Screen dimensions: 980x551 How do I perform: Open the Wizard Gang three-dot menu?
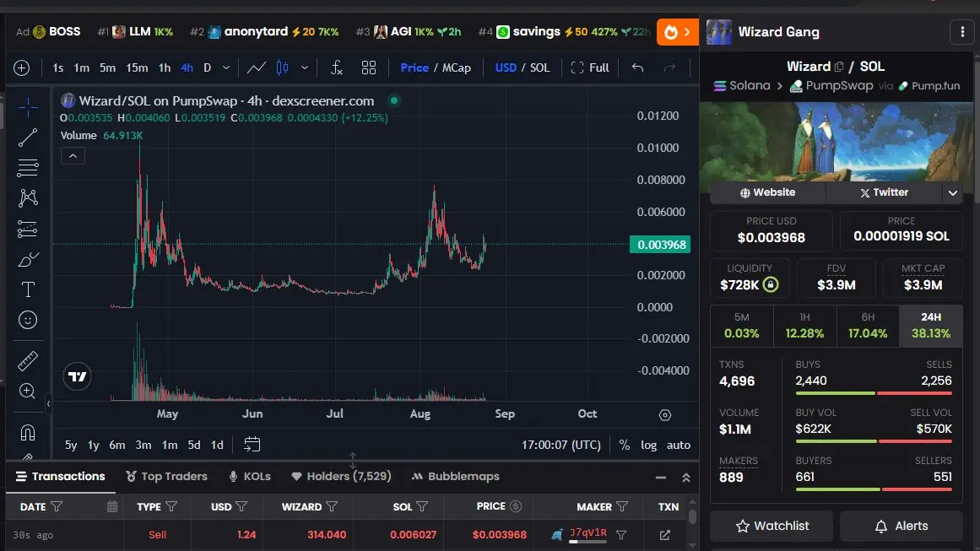pyautogui.click(x=962, y=32)
